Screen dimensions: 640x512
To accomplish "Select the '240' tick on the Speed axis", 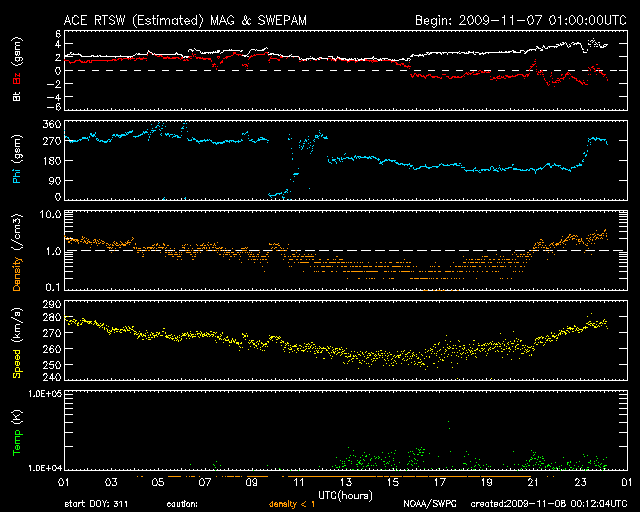I will [52, 377].
